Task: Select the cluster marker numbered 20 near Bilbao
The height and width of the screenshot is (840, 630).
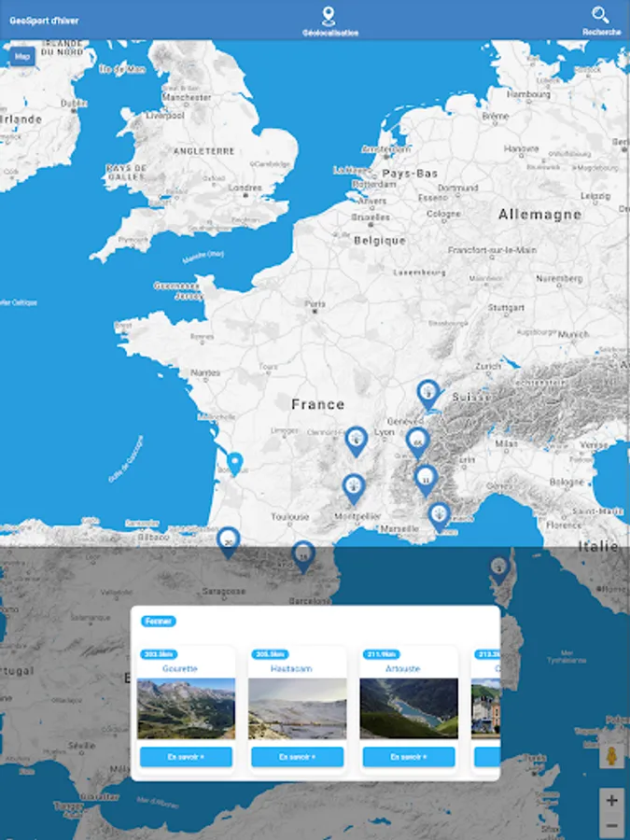Action: (x=229, y=542)
